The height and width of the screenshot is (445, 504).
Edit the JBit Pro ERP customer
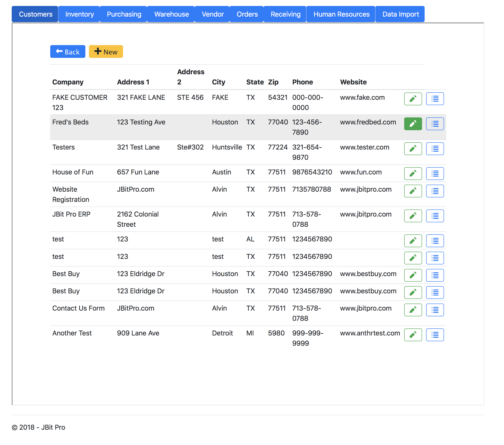(413, 216)
